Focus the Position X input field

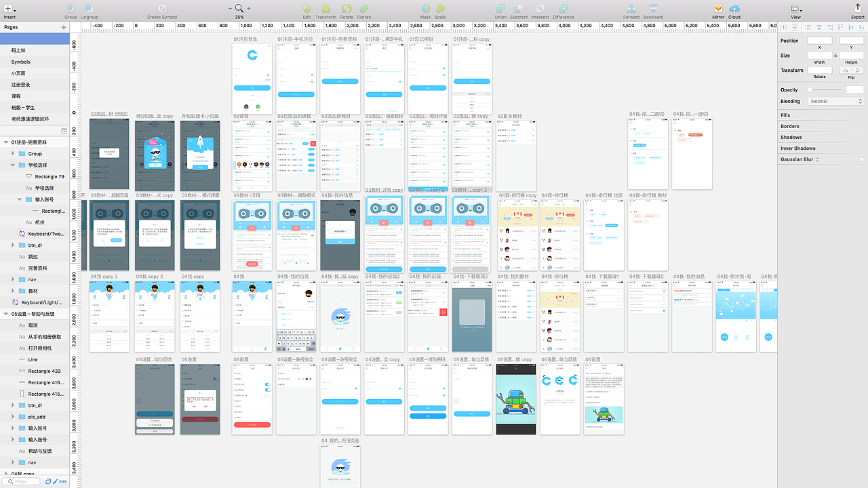point(820,41)
